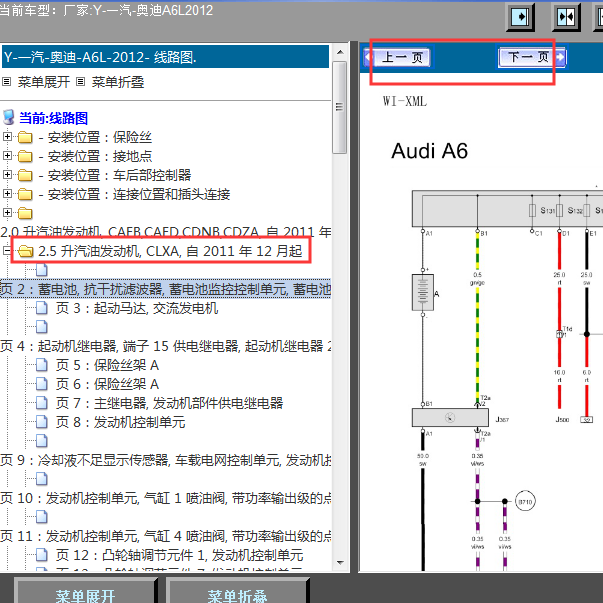The image size is (603, 603).
Task: Open 页 6：保险丝架 A
Action: 107,384
